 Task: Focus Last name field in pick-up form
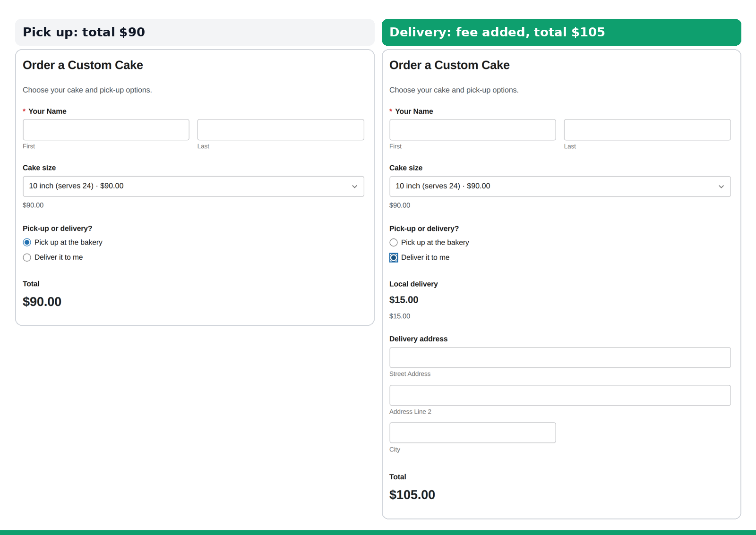[x=281, y=129]
